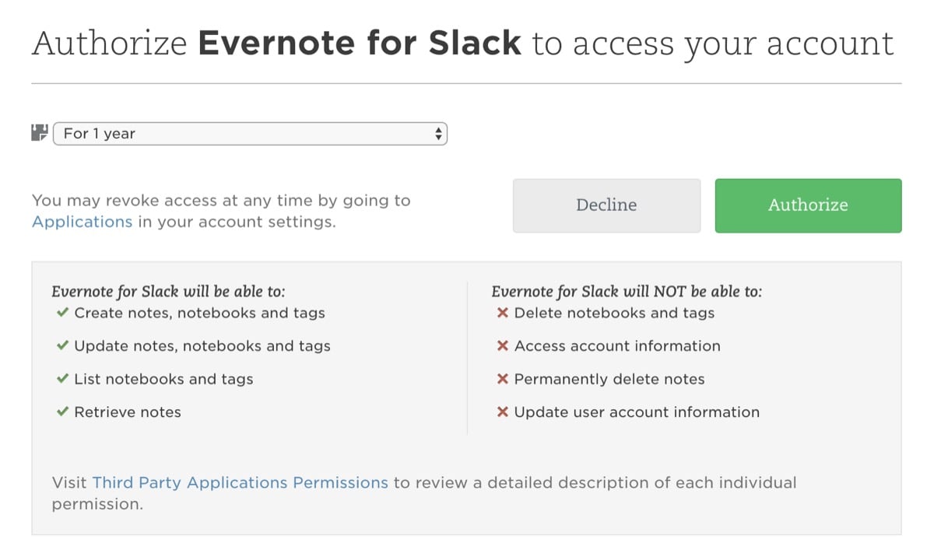The width and height of the screenshot is (934, 560).
Task: Click heading 'Evernote for Slack will be able to:'
Action: 168,292
